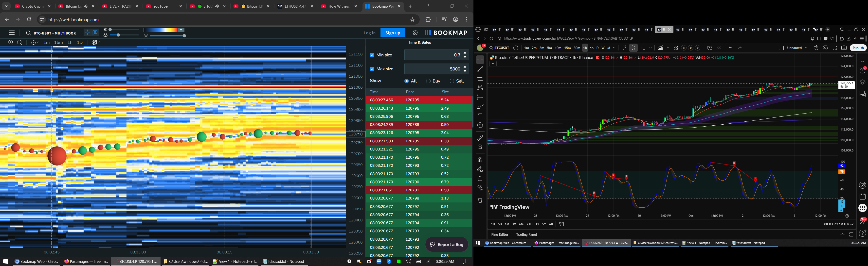This screenshot has width=868, height=266.
Task: Zoom in on the Bookmap heatmap
Action: [x=11, y=42]
